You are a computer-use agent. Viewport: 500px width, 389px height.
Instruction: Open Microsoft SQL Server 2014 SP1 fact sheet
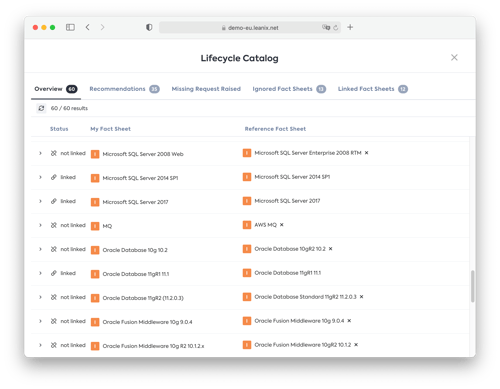(140, 178)
